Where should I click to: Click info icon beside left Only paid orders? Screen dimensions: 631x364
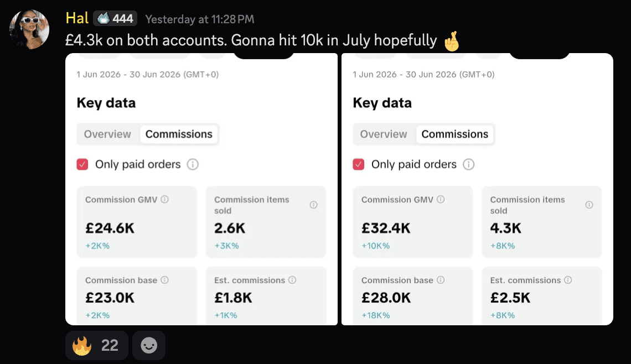[x=193, y=164]
